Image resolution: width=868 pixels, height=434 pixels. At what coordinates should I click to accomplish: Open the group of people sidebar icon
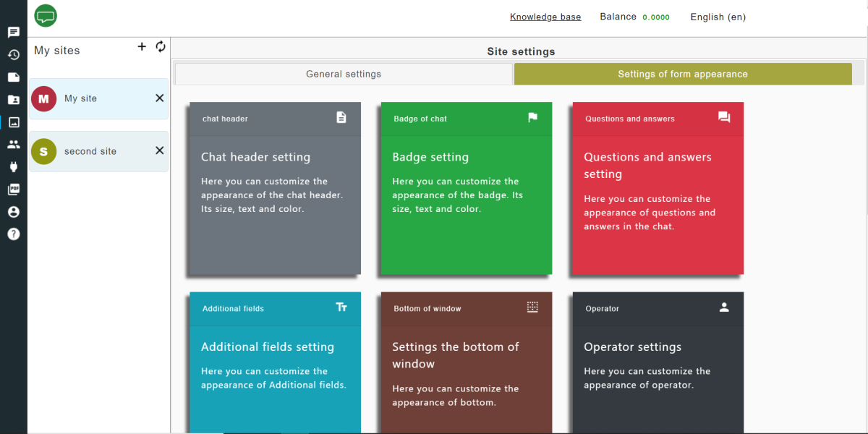click(x=13, y=145)
